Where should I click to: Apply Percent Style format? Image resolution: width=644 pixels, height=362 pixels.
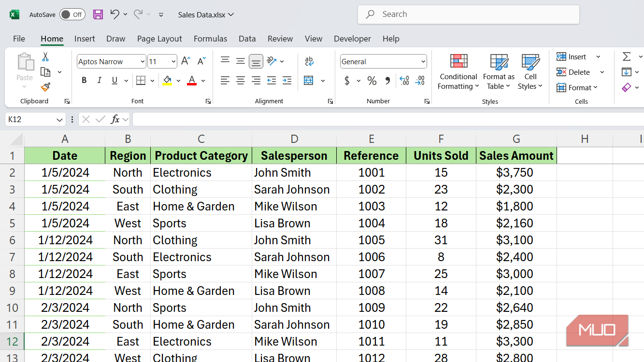coord(372,81)
